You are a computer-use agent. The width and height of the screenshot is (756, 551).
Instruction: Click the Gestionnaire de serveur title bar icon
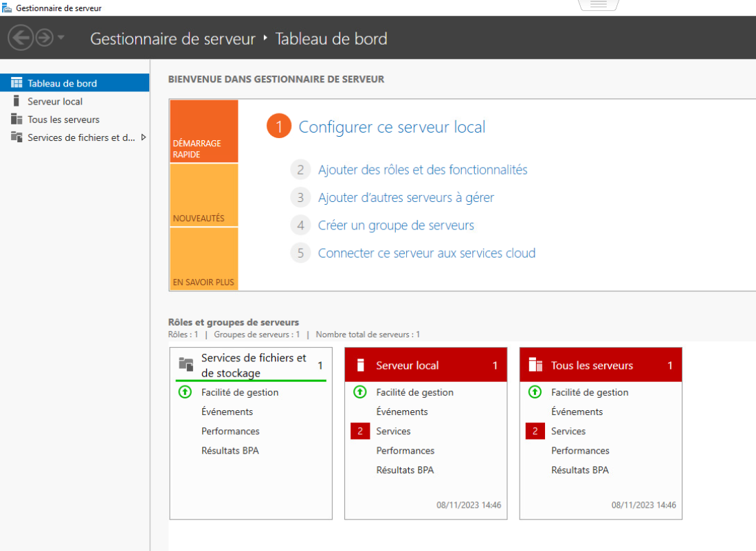[x=7, y=8]
